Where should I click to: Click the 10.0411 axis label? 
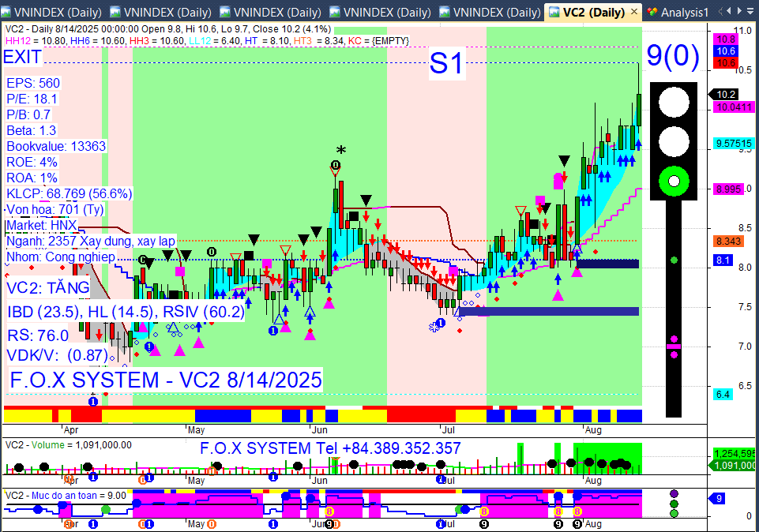[735, 107]
